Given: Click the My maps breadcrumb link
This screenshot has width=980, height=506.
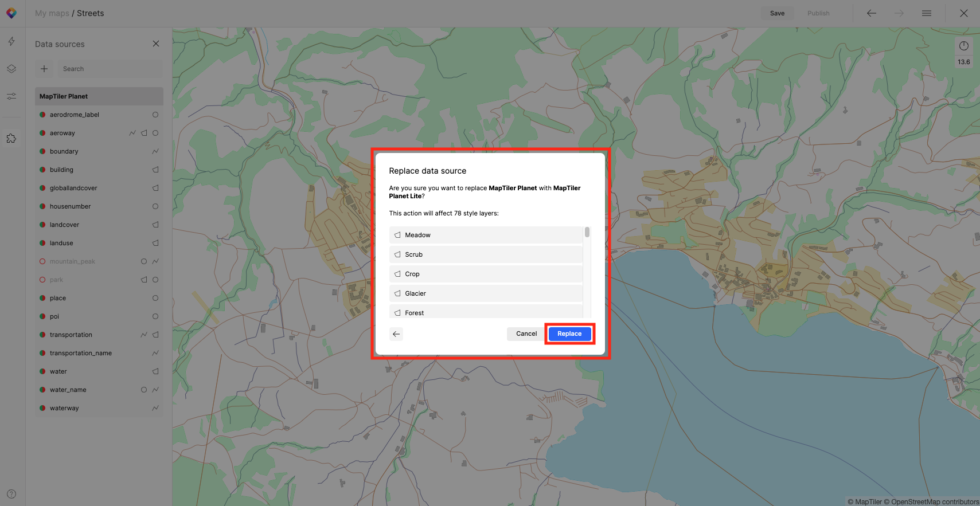Looking at the screenshot, I should coord(52,13).
